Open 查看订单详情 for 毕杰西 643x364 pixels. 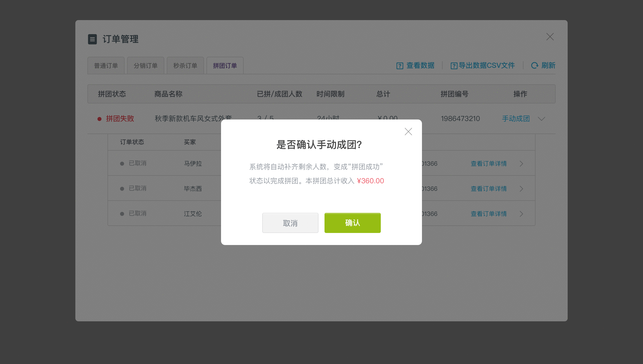pos(488,189)
